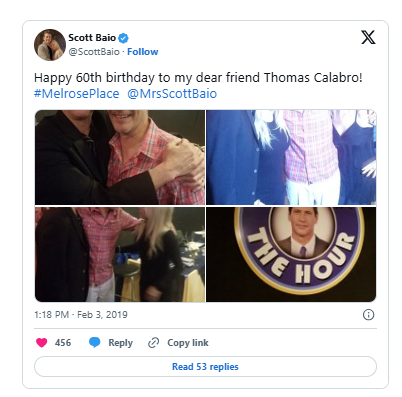Click the Scott Baio display name
This screenshot has height=397, width=402.
pyautogui.click(x=92, y=38)
